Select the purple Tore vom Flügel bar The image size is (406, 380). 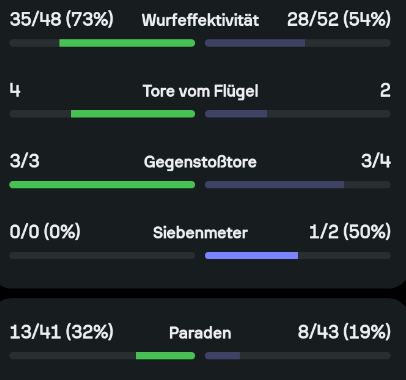point(236,114)
